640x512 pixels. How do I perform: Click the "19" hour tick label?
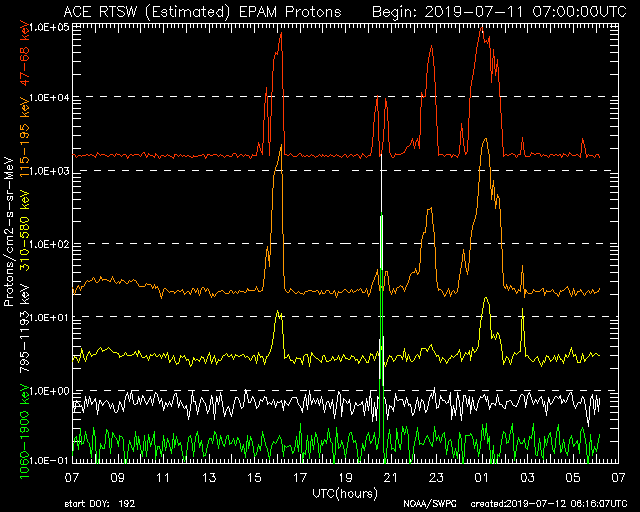(x=345, y=477)
